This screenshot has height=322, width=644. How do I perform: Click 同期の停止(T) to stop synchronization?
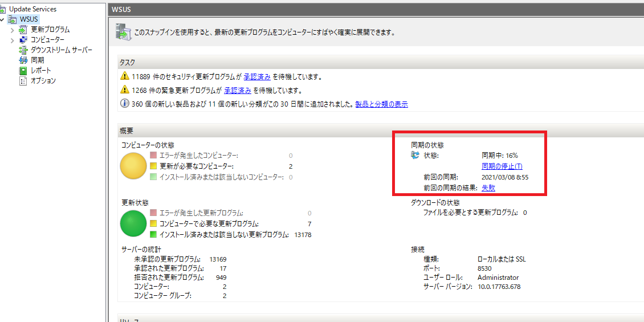502,166
